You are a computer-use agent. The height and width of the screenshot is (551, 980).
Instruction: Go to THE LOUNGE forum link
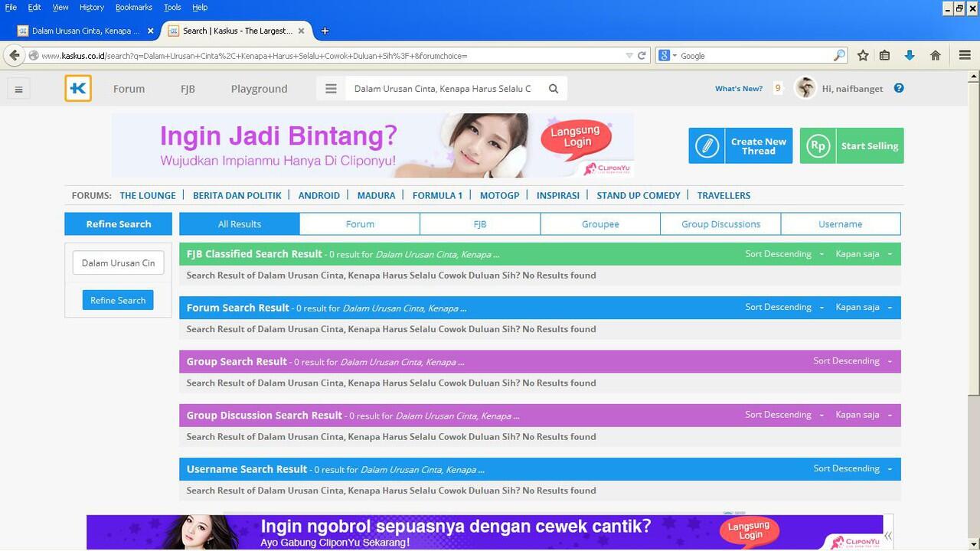click(x=148, y=195)
